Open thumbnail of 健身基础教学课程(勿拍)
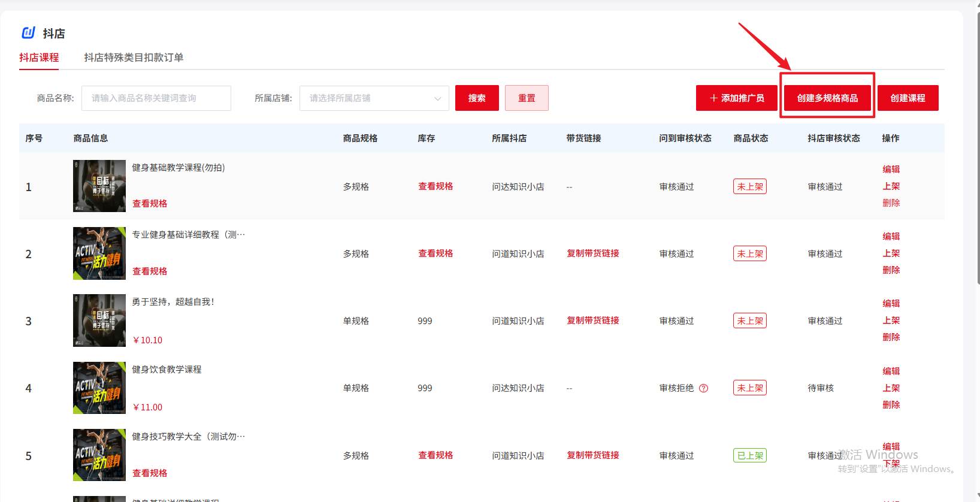Viewport: 980px width, 502px height. (99, 186)
